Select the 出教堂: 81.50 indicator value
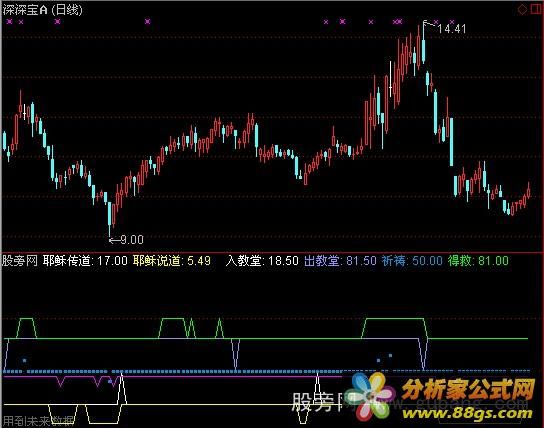Screen dimensions: 544x428 (340, 260)
